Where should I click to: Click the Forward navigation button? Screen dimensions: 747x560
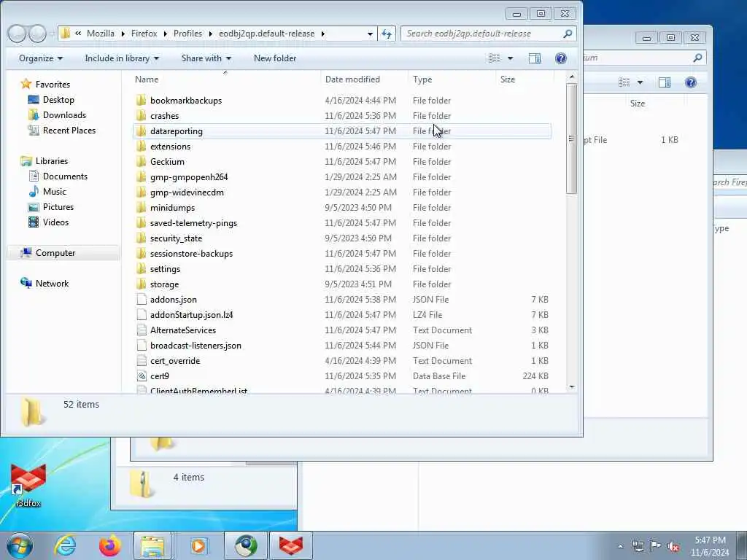(x=37, y=34)
